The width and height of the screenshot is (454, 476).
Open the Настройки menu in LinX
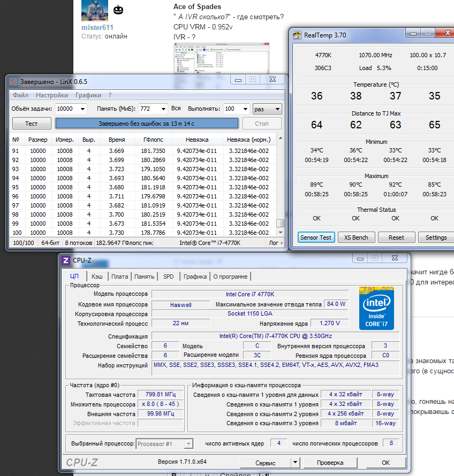click(52, 95)
